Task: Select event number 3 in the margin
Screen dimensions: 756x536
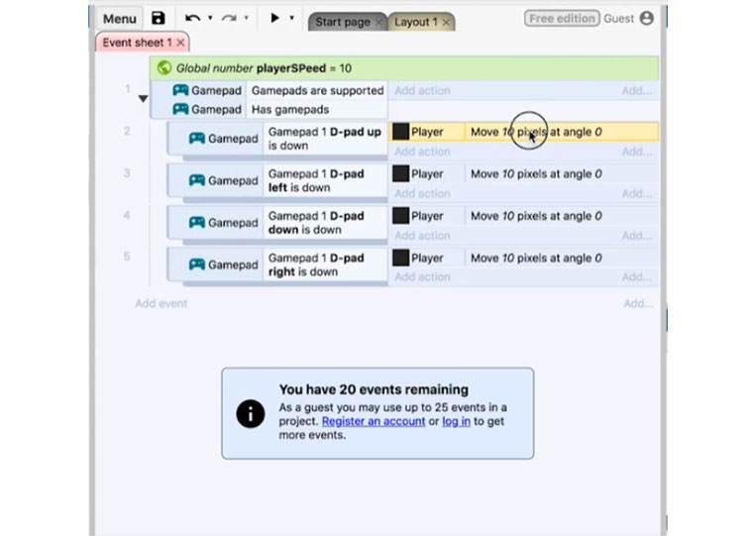Action: [x=127, y=172]
